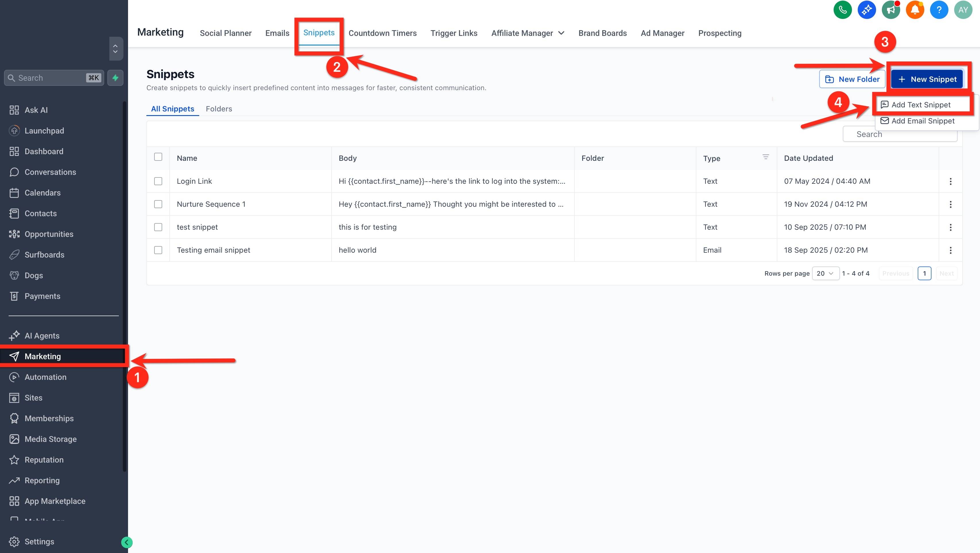Open the account switcher expander in the sidebar
The height and width of the screenshot is (553, 980).
coord(116,49)
